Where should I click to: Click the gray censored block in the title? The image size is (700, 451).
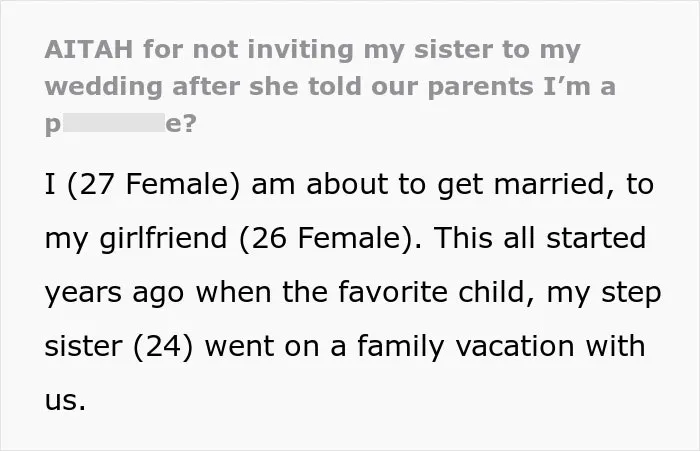coord(114,122)
